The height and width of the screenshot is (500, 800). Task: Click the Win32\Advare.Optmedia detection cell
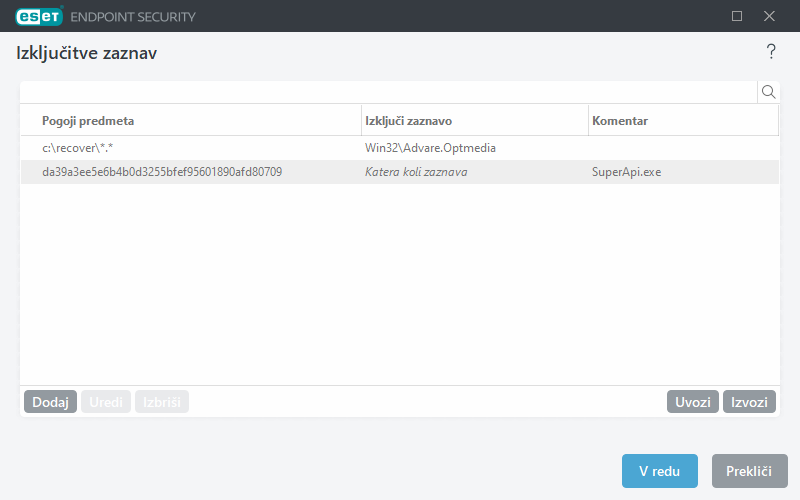click(431, 148)
